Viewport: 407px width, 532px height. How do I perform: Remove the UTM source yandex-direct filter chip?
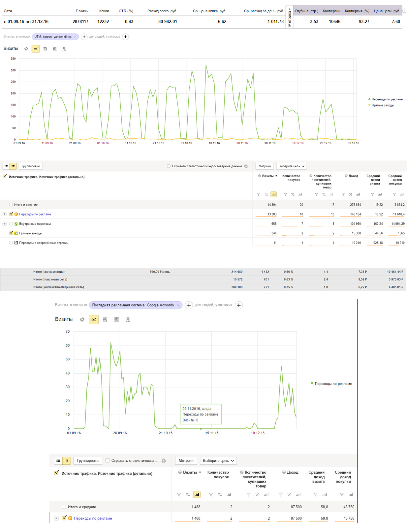point(76,37)
